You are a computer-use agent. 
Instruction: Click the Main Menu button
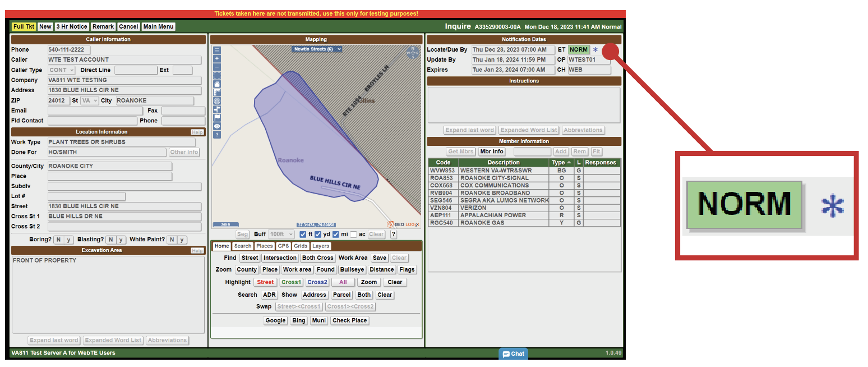[158, 27]
